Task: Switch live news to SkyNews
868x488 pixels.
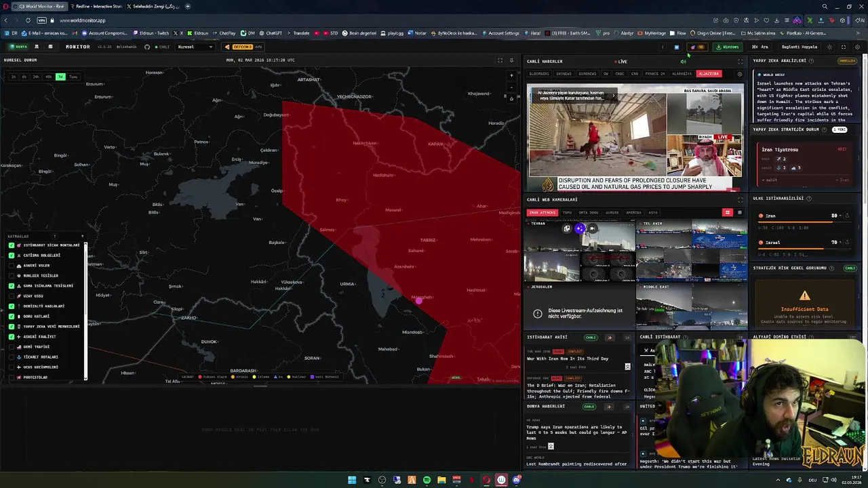Action: pos(564,74)
